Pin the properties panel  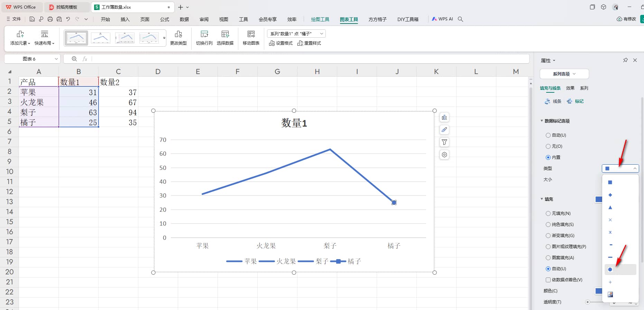625,60
